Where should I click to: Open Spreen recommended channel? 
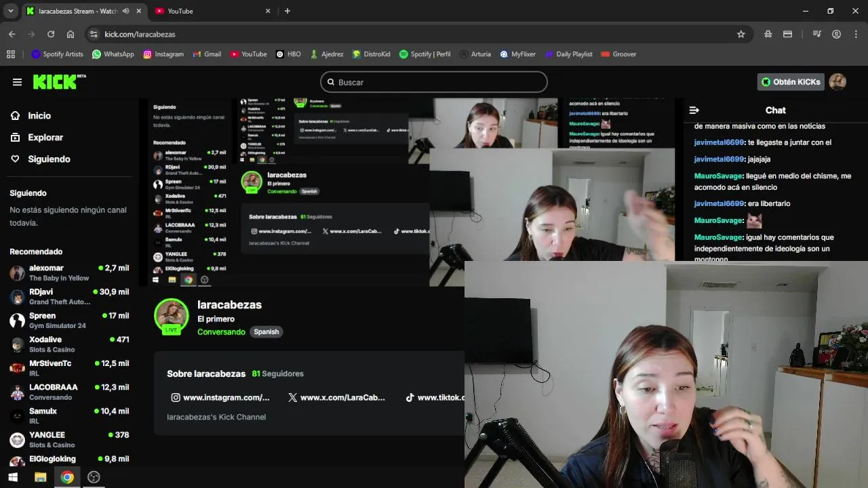click(69, 320)
